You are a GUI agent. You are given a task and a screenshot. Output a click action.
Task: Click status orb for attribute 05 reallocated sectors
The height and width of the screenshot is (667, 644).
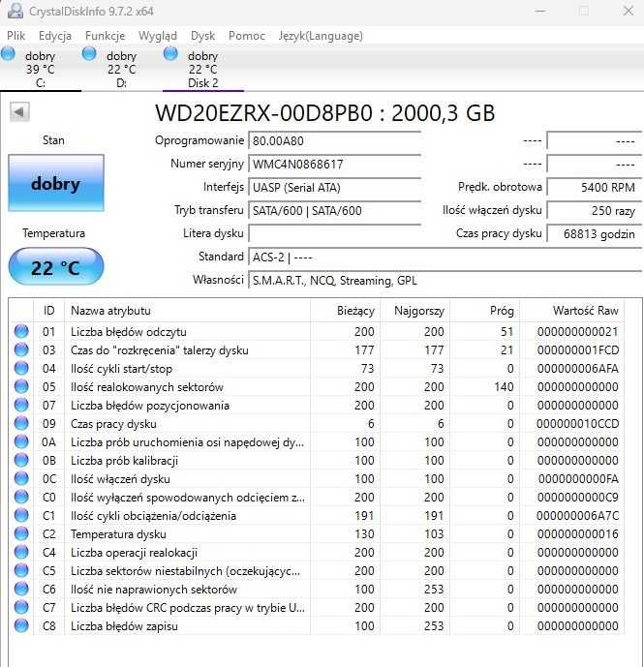(x=21, y=386)
